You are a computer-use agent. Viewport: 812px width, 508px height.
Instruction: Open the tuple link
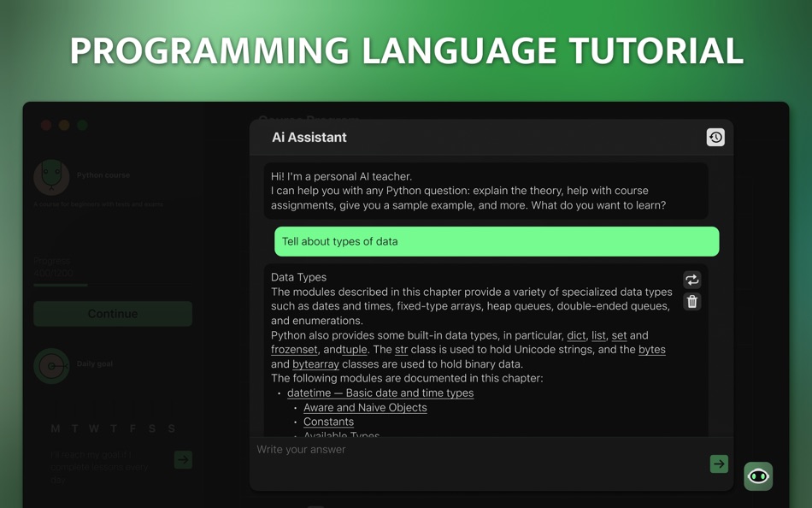pyautogui.click(x=354, y=350)
